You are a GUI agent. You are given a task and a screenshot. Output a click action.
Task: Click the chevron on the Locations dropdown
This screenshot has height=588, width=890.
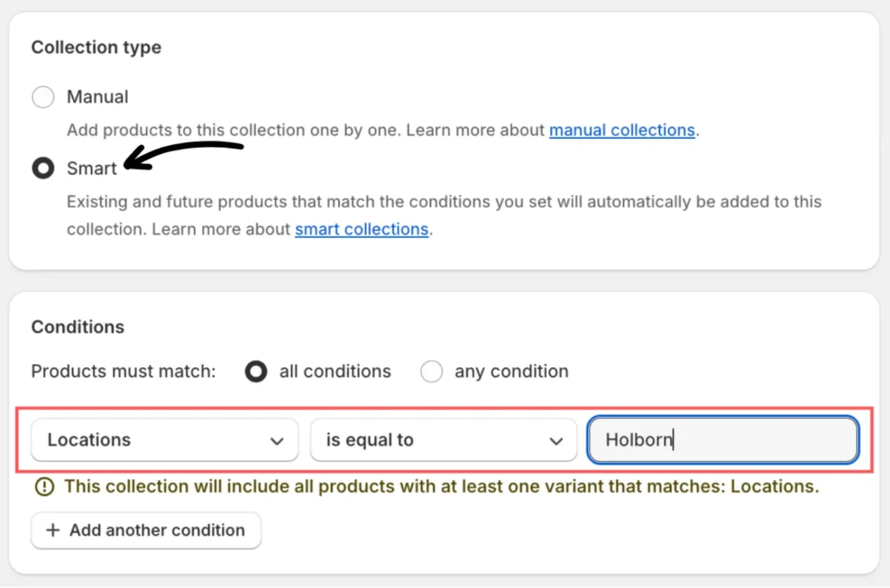[x=277, y=441]
